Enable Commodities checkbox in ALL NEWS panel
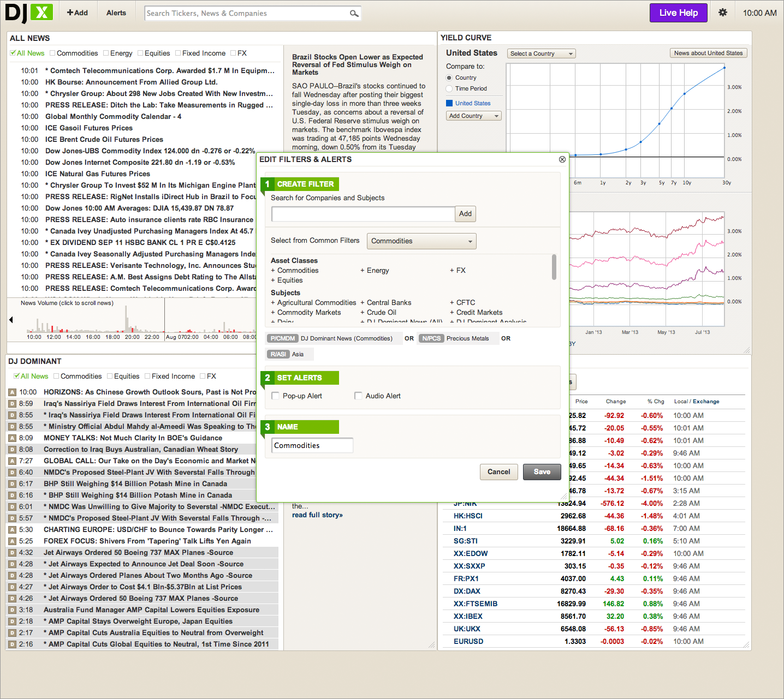Screen dimensions: 784x699 tap(52, 53)
